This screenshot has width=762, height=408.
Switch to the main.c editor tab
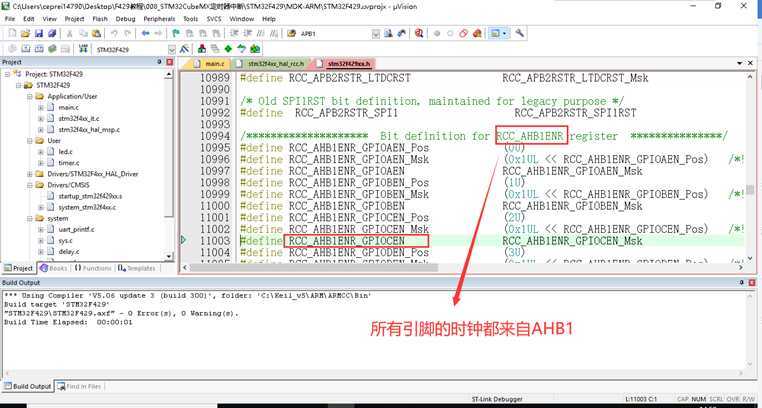(x=209, y=64)
